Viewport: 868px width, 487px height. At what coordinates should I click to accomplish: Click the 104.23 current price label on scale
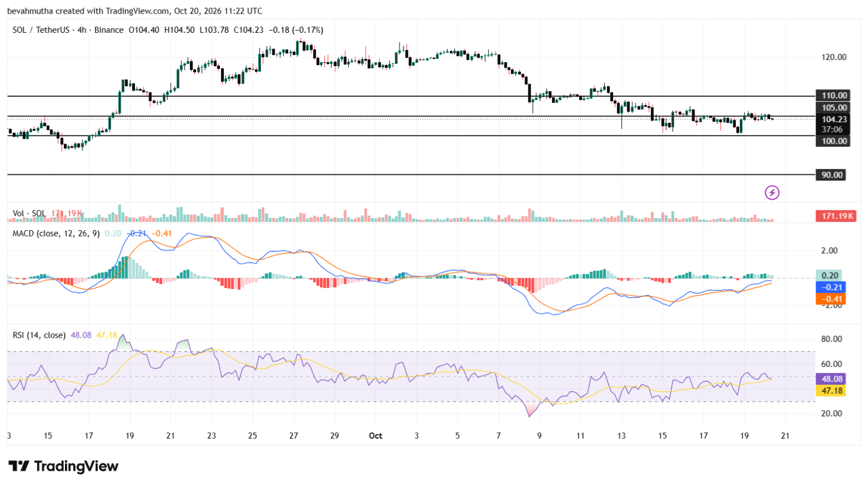click(x=834, y=119)
